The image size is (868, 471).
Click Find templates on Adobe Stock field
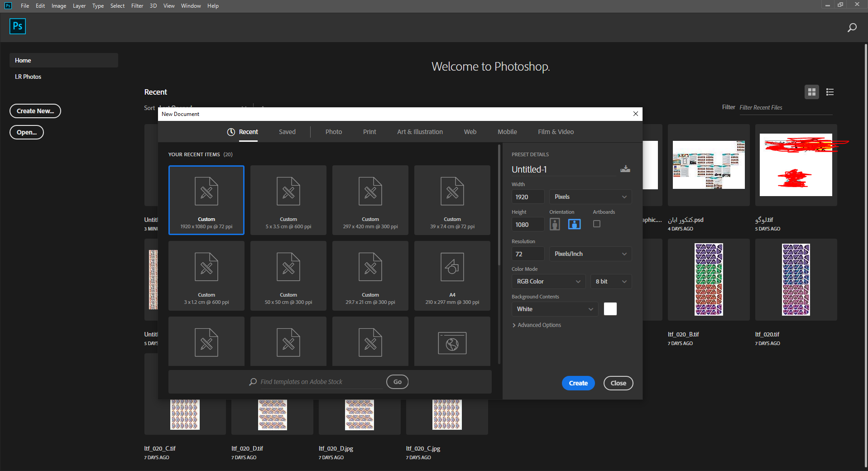(x=321, y=382)
